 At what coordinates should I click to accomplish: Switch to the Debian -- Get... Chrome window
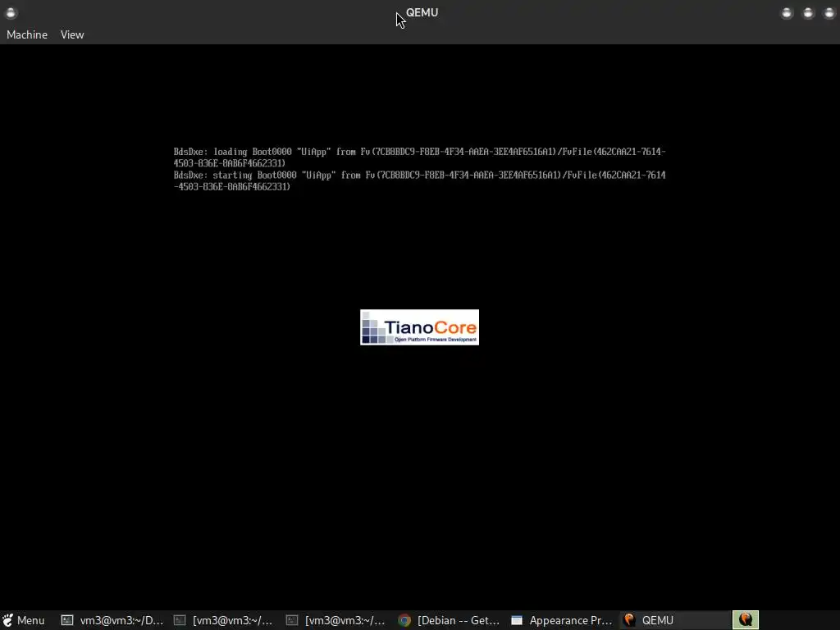[x=450, y=620]
